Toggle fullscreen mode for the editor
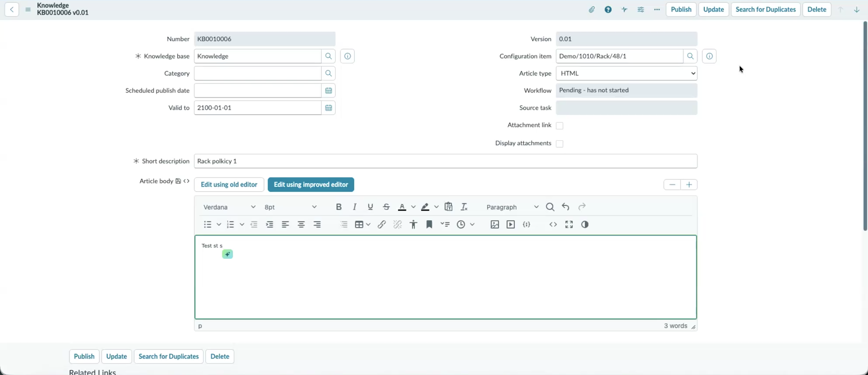This screenshot has height=375, width=868. tap(569, 224)
